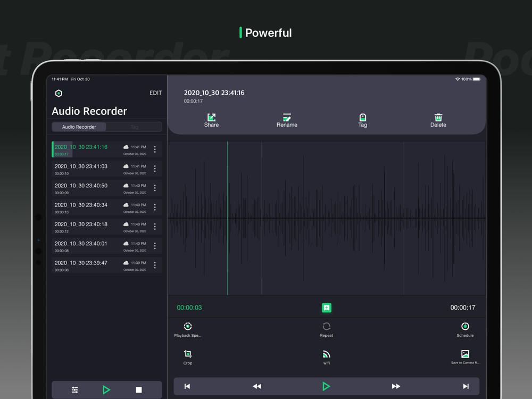Save recording to Camera Roll
Image resolution: width=532 pixels, height=399 pixels.
click(x=465, y=354)
